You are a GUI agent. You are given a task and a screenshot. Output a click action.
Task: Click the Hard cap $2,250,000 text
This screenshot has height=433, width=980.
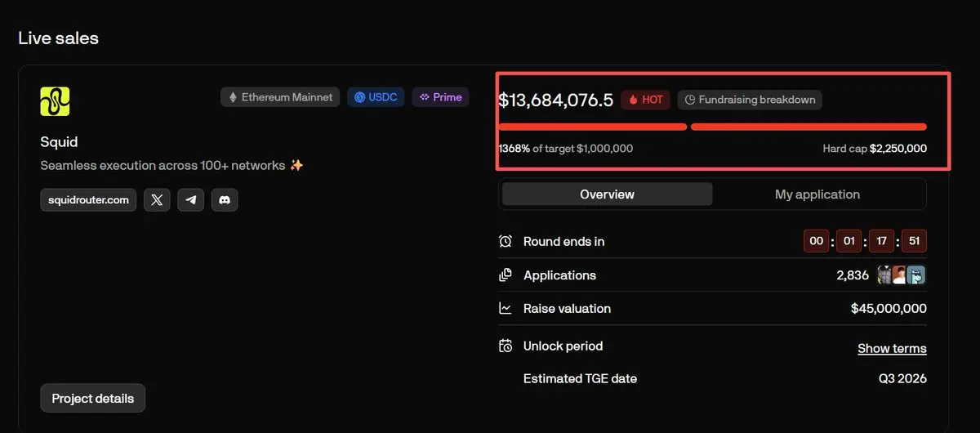[875, 149]
